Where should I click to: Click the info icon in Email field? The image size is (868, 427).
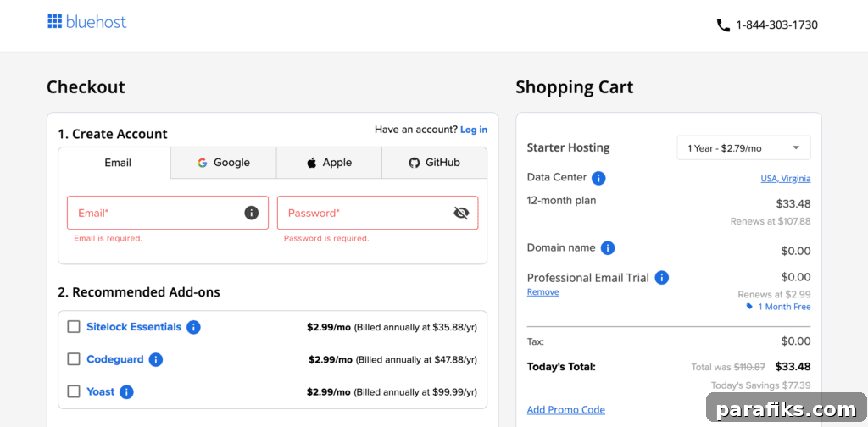click(251, 213)
